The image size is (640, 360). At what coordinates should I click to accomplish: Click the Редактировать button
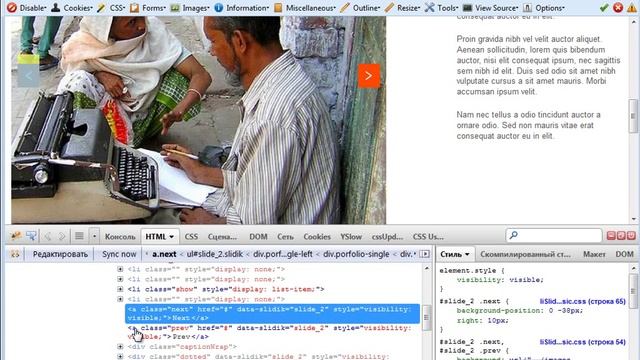[60, 254]
